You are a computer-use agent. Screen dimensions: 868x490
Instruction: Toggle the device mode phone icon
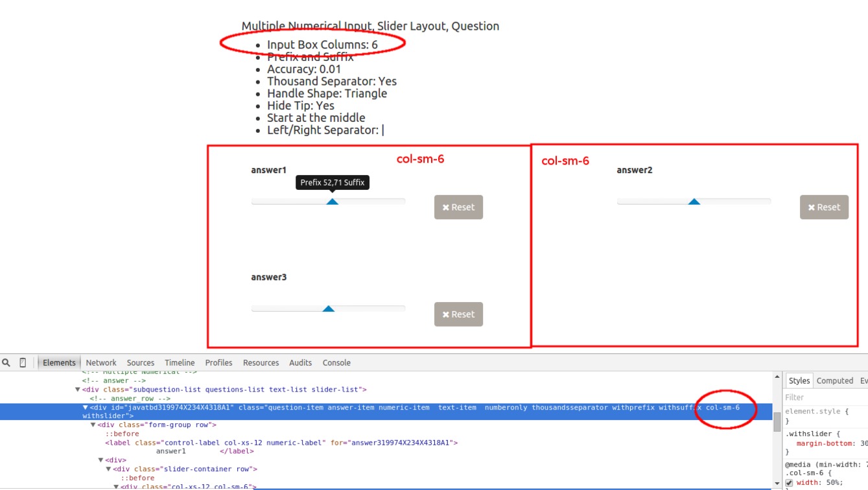pos(23,363)
